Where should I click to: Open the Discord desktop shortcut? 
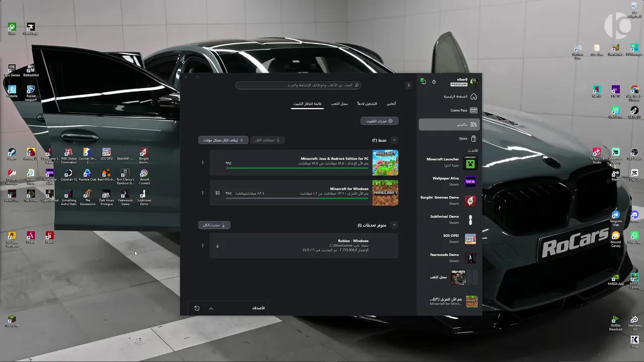click(x=634, y=217)
